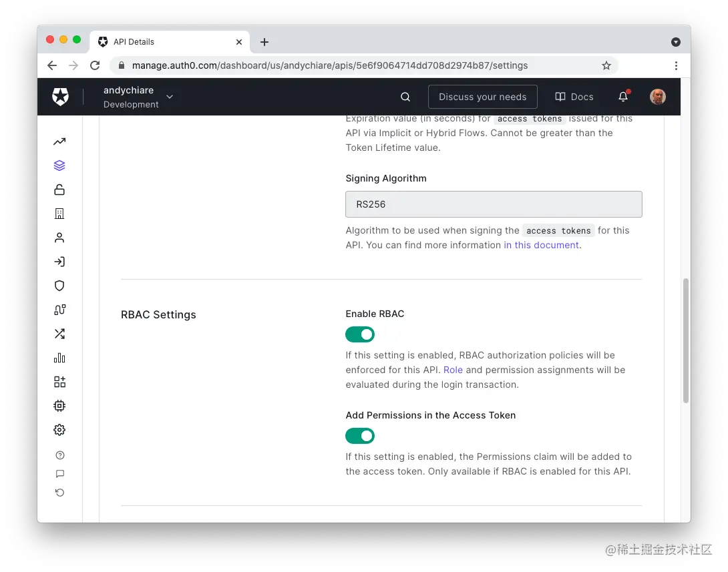Click the Organizations building icon
The height and width of the screenshot is (572, 728).
59,213
